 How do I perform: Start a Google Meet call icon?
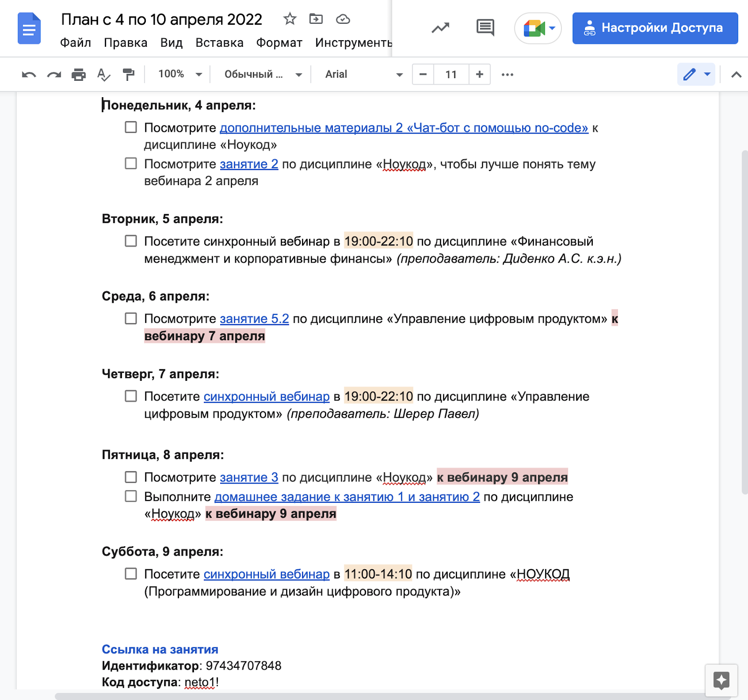click(x=533, y=28)
